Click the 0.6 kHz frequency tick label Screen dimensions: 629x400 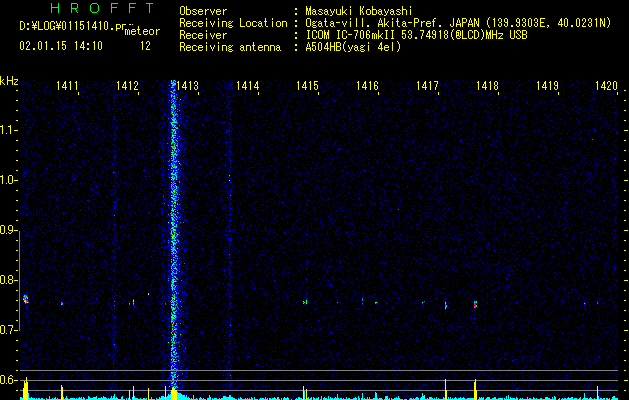point(8,380)
